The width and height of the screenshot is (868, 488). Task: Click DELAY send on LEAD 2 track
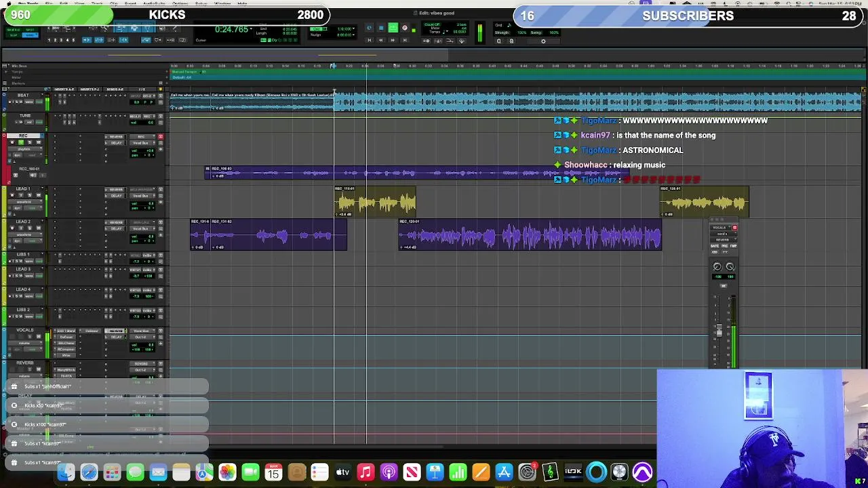click(x=115, y=228)
